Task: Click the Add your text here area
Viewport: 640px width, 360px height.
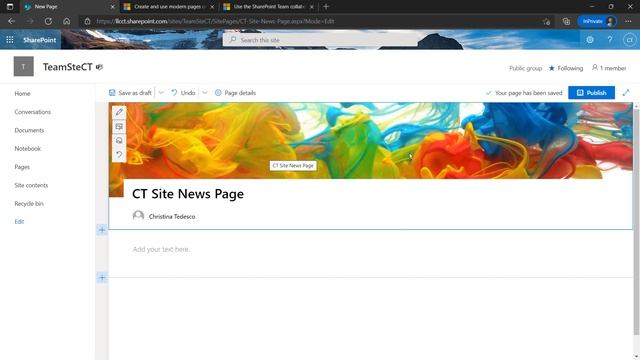Action: [161, 249]
